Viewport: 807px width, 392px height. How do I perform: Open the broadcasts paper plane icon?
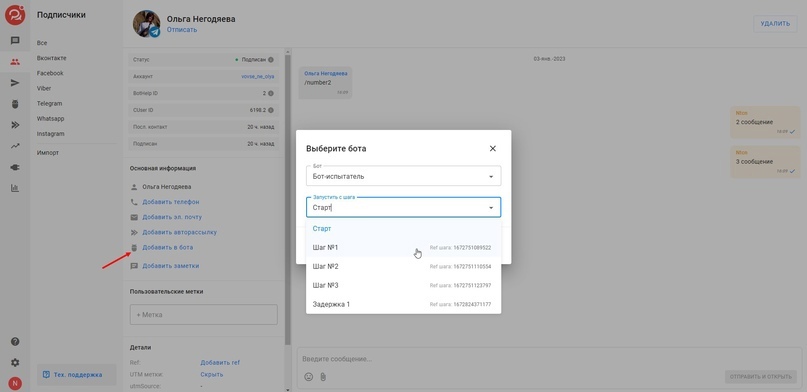pos(15,83)
